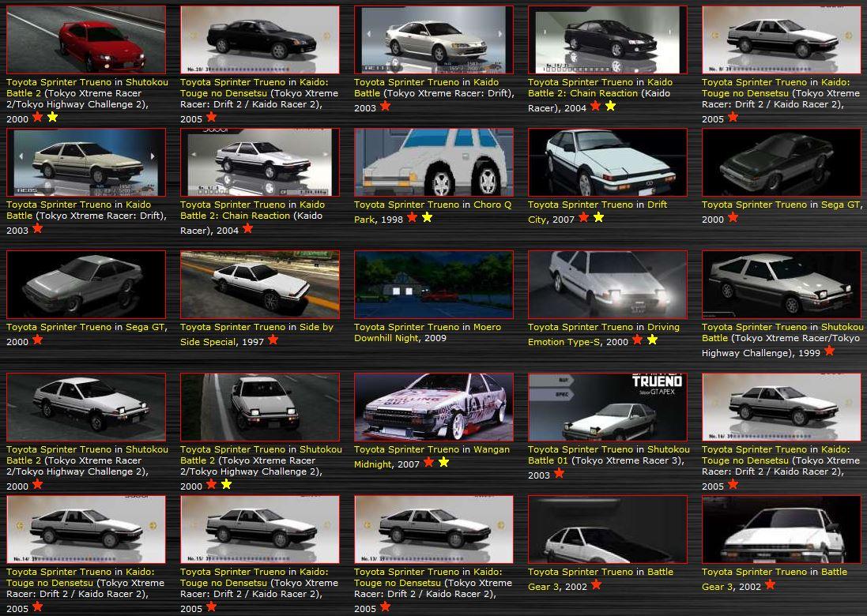Open the black car Chain Reaction thumbnail
Screen dimensions: 867x616
click(x=608, y=39)
